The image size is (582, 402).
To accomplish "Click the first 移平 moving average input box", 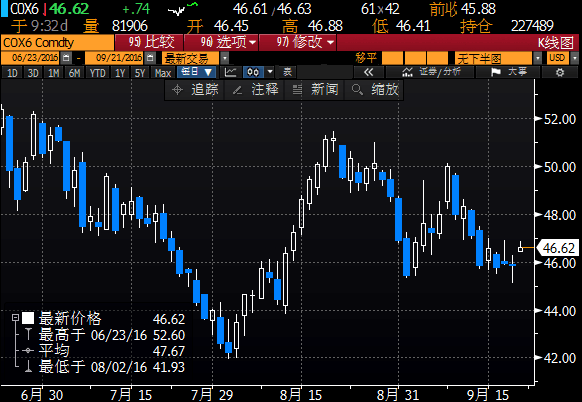I will (392, 58).
